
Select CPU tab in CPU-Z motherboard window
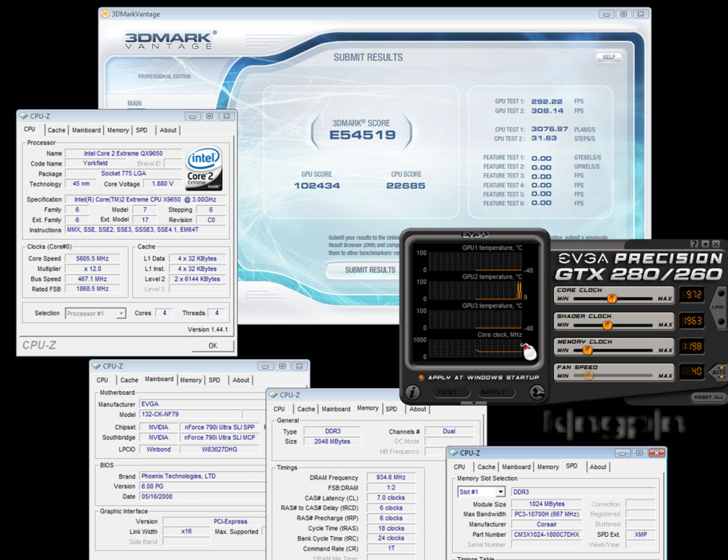pos(102,380)
